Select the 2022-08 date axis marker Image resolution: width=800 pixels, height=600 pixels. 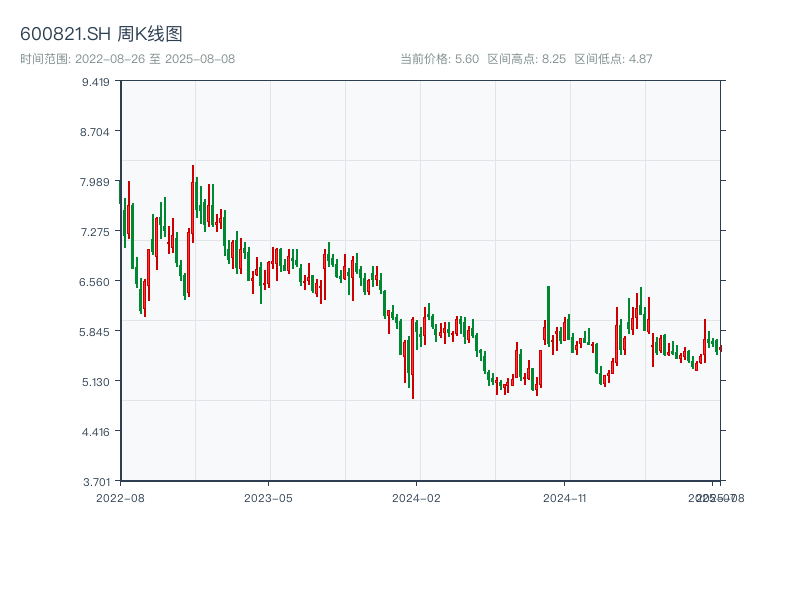click(120, 497)
